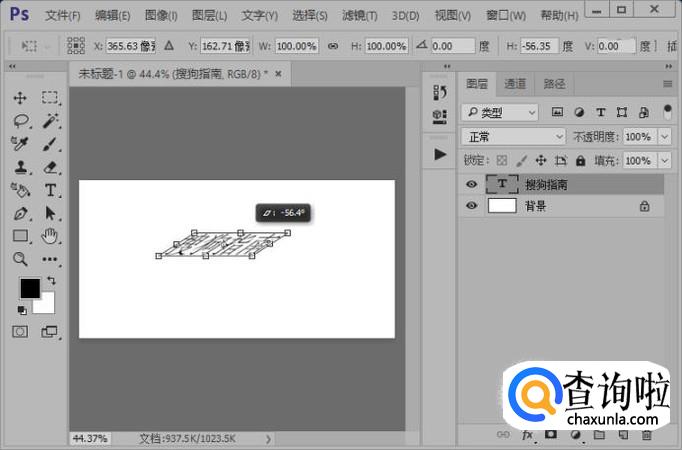The image size is (682, 450).
Task: Switch to the 路径 panel tab
Action: tap(553, 84)
